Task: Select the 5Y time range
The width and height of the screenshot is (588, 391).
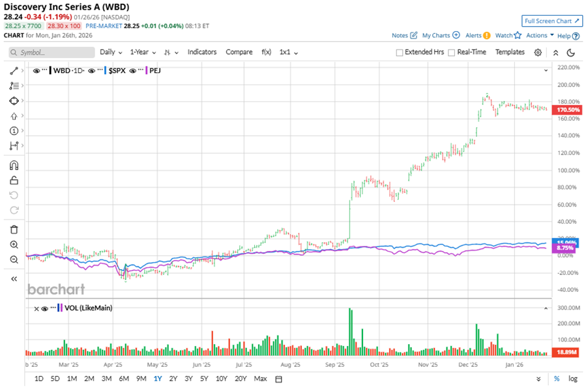Action: (x=204, y=379)
